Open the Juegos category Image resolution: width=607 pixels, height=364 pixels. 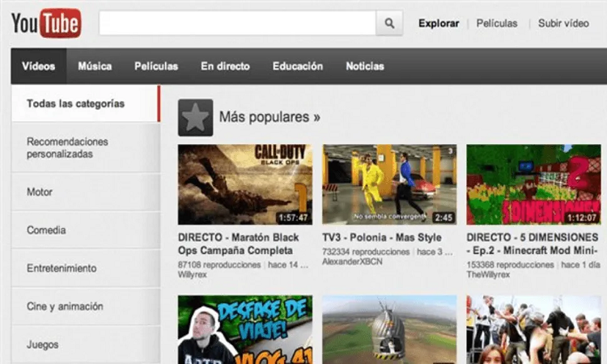point(86,345)
